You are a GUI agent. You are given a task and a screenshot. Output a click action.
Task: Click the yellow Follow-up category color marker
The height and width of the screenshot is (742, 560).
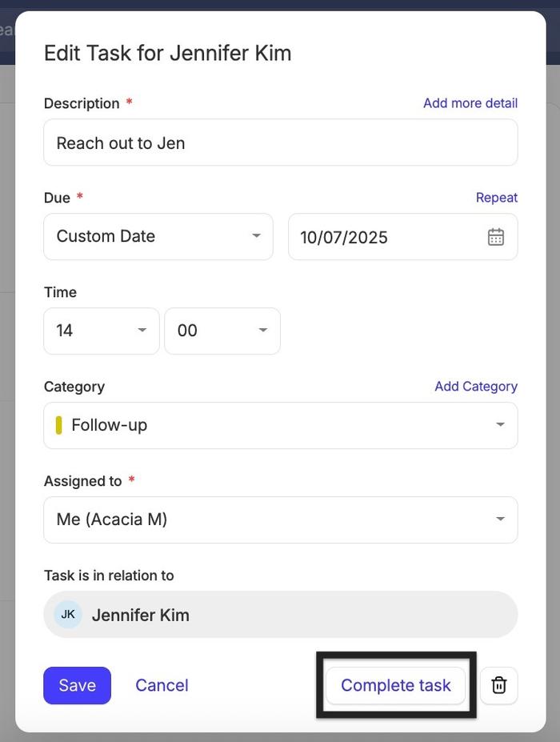58,425
